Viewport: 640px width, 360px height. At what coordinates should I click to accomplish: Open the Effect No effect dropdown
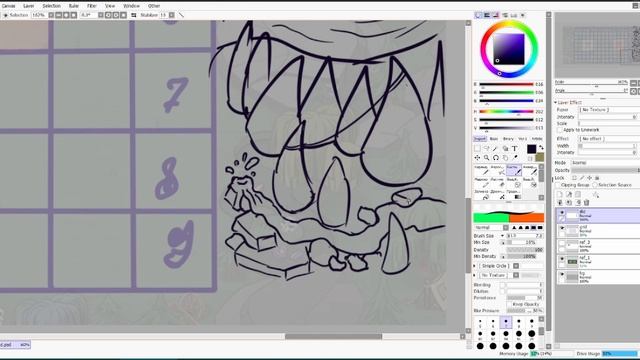(608, 139)
